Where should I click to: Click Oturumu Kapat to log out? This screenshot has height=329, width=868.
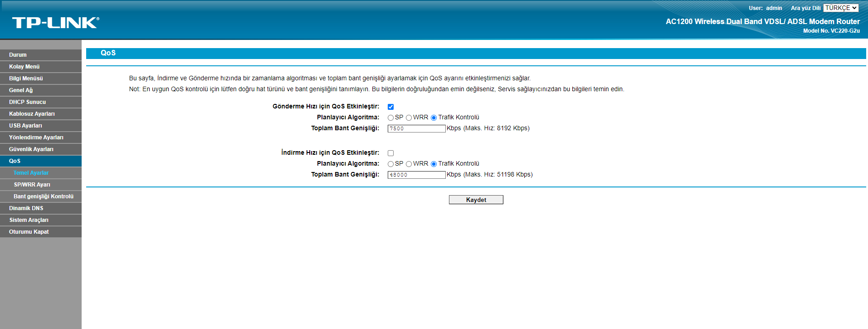(x=41, y=232)
